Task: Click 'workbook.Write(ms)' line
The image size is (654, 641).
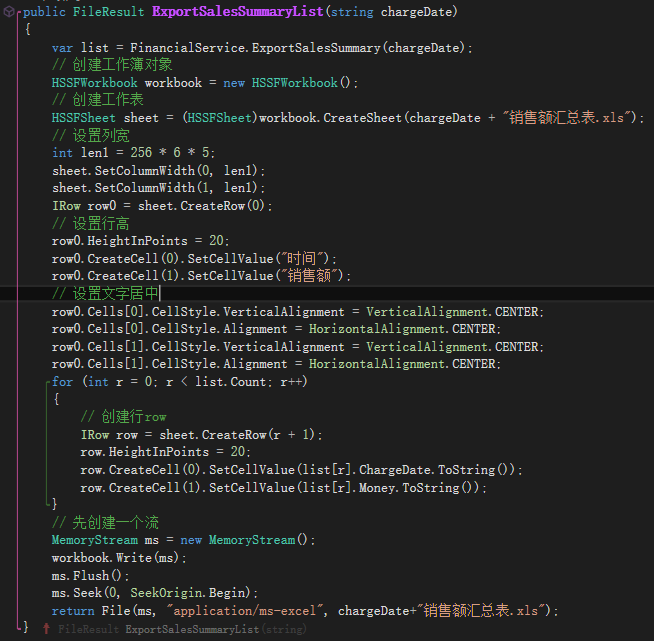Action: 119,558
